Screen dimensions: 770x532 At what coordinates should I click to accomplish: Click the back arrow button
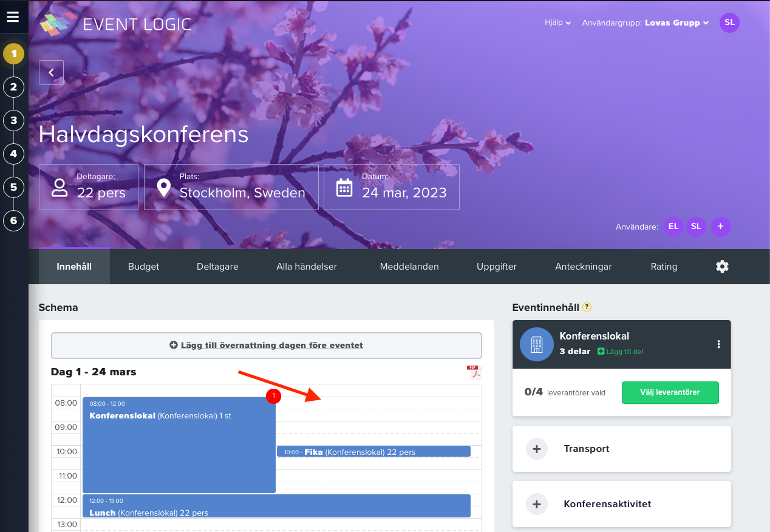click(51, 72)
